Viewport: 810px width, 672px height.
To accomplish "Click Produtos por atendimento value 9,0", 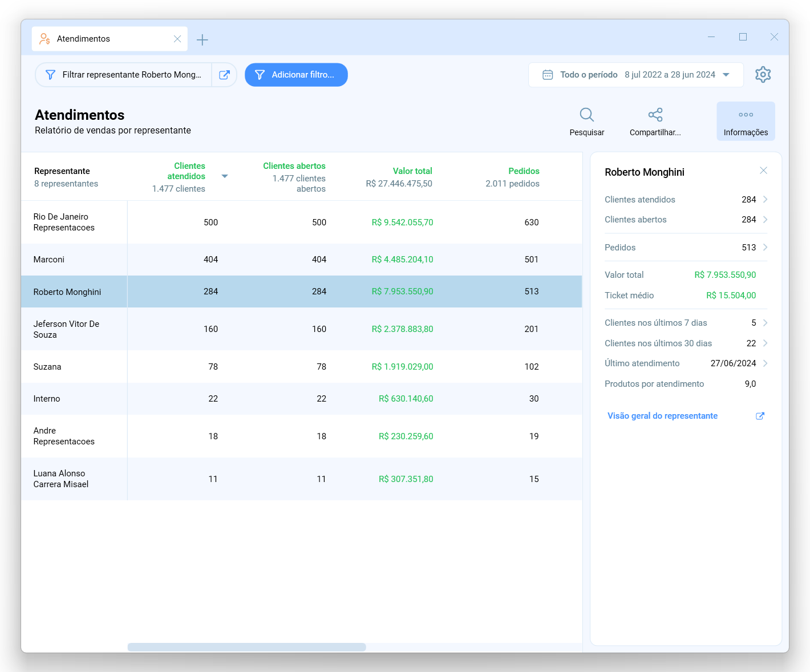I will tap(750, 384).
